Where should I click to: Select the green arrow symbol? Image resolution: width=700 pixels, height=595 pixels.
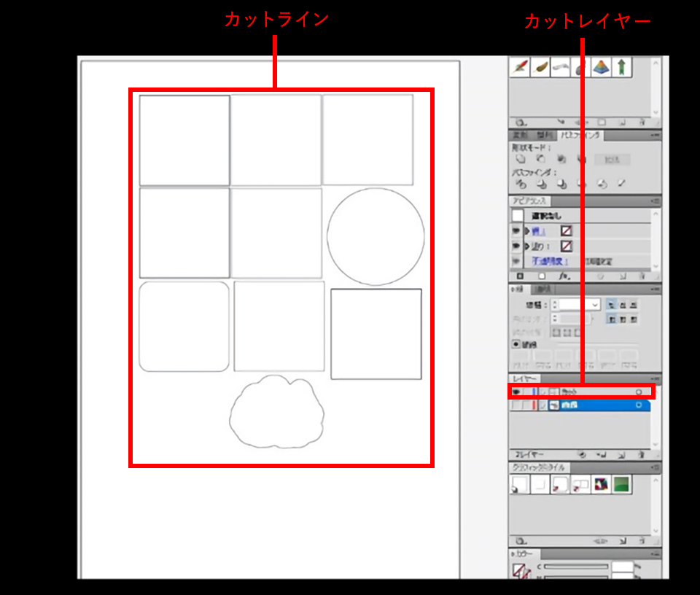coord(621,67)
